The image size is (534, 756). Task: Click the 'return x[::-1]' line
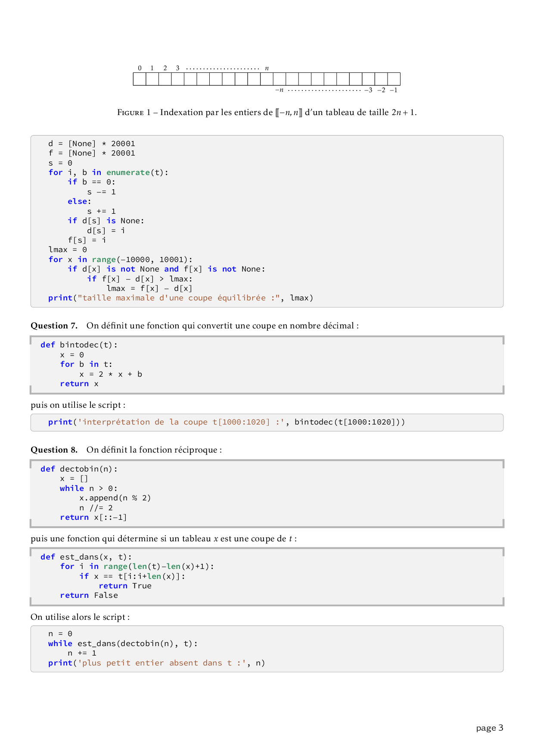pyautogui.click(x=93, y=517)
